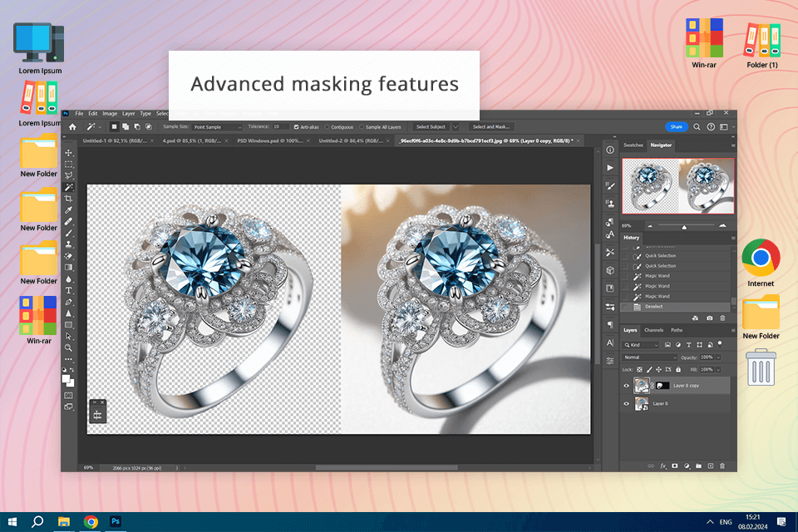Select the Brush tool
The image size is (798, 532).
coord(69,233)
